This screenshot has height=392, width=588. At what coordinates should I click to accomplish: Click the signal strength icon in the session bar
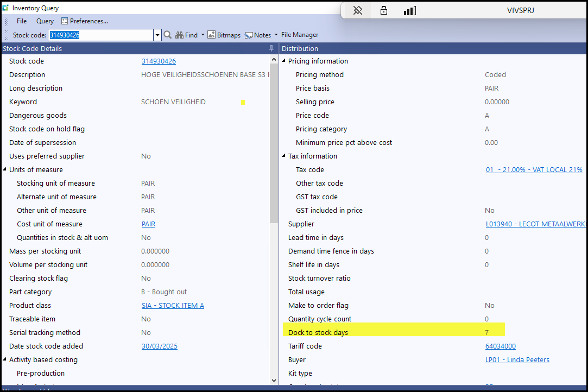410,10
